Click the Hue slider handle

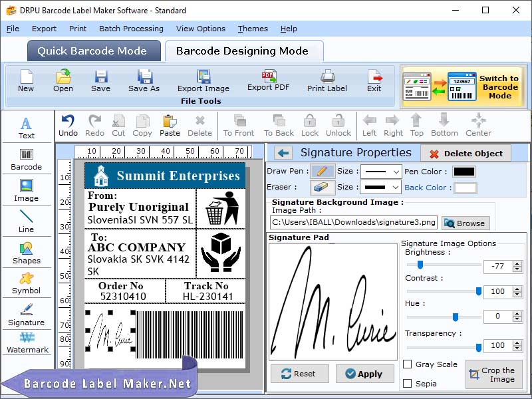pyautogui.click(x=456, y=317)
